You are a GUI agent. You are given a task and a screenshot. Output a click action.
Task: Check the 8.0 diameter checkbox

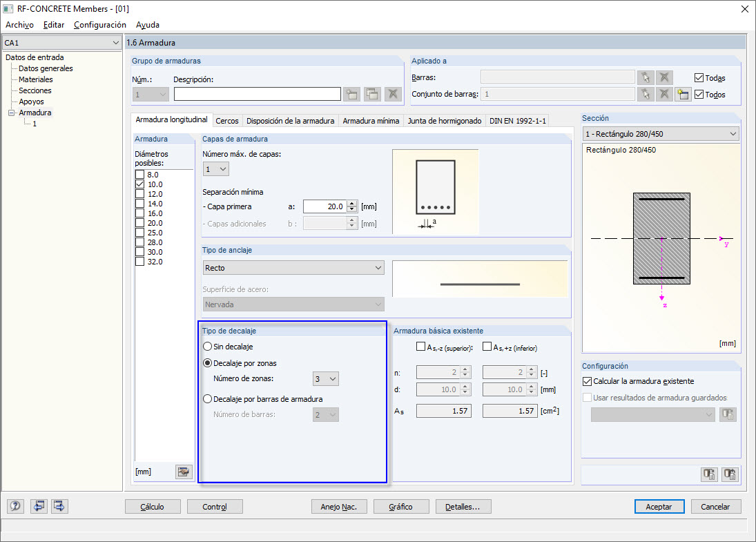click(140, 175)
